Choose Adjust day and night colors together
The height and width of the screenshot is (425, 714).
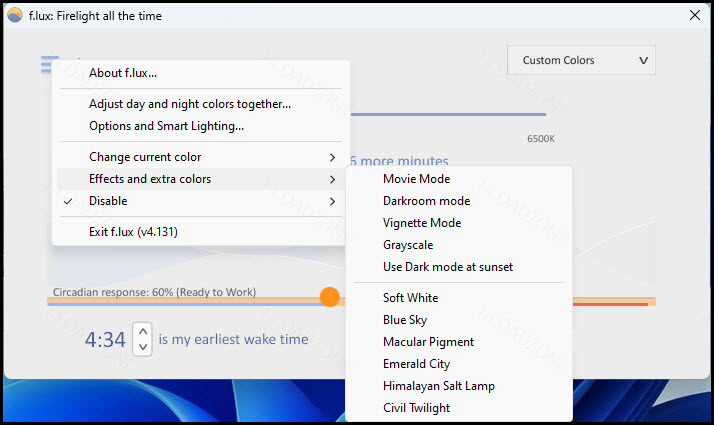(x=200, y=104)
